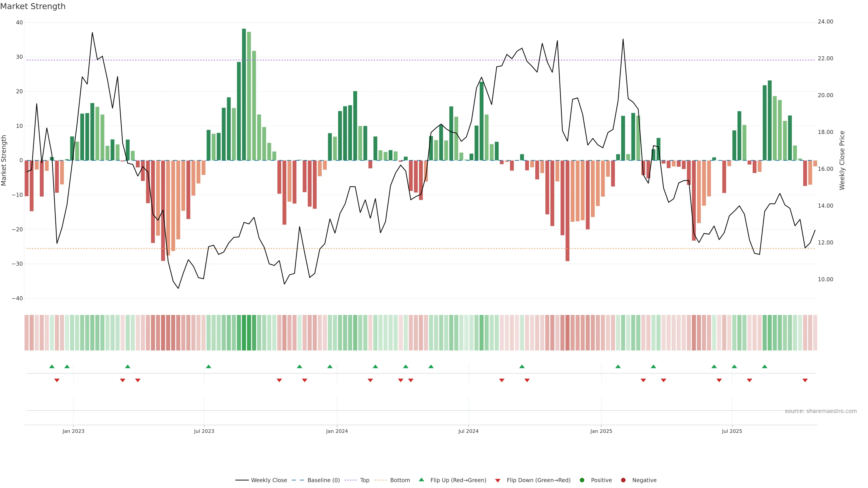Click the Baseline (0) dashed line legend icon
The image size is (868, 488).
coord(297,480)
